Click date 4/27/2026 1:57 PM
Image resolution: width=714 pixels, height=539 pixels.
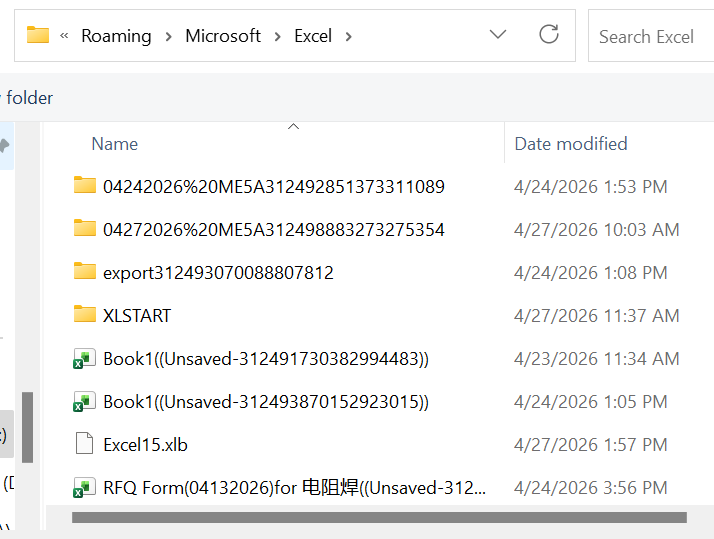click(591, 445)
